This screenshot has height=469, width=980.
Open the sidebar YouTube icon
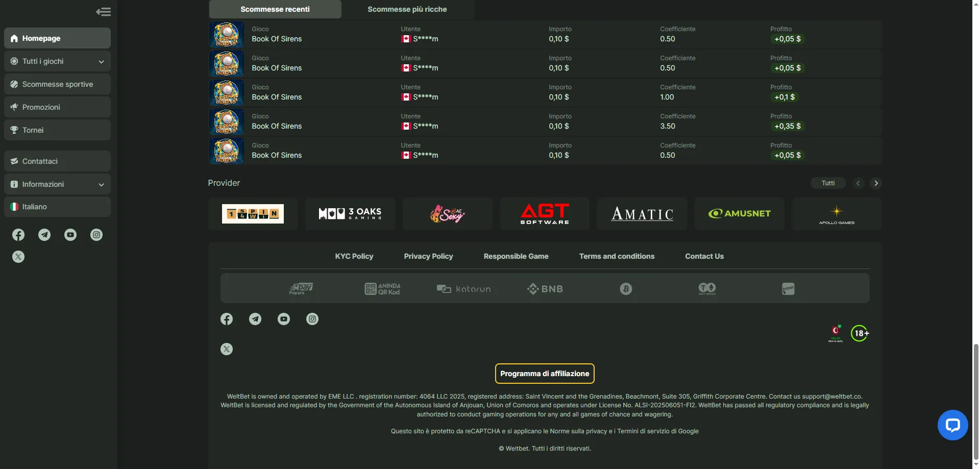tap(70, 235)
